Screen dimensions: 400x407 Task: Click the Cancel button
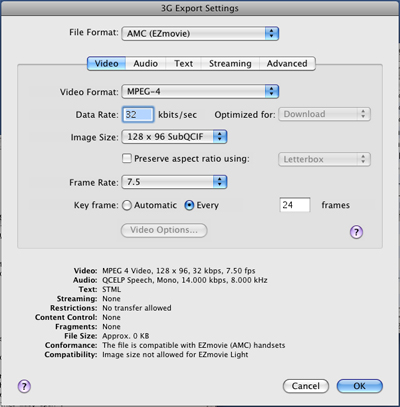[x=306, y=386]
